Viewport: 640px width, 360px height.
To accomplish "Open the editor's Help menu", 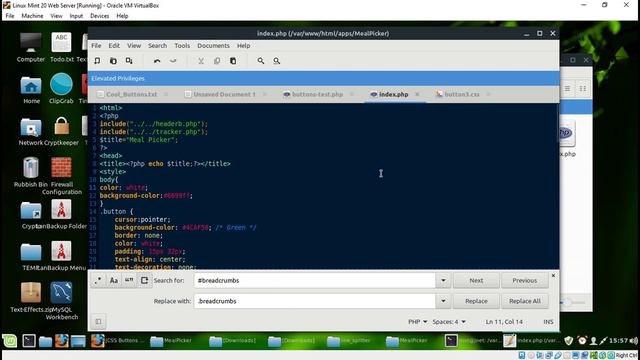I will click(x=243, y=45).
